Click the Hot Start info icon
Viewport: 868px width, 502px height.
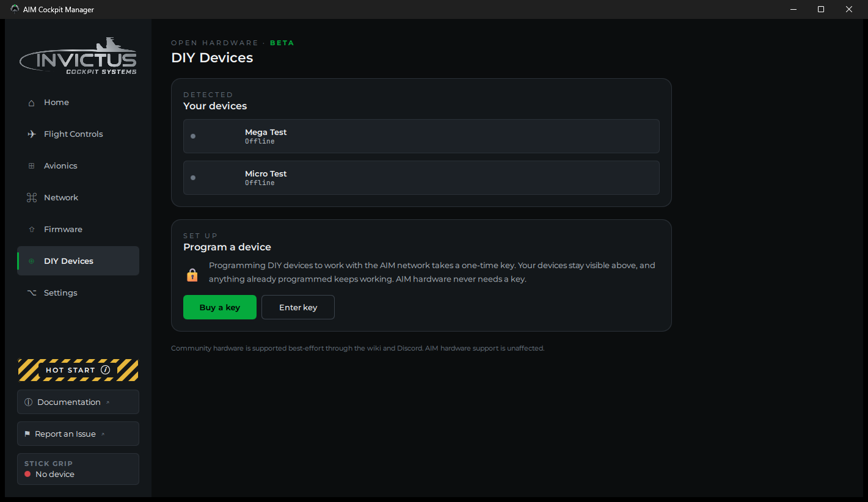point(106,370)
